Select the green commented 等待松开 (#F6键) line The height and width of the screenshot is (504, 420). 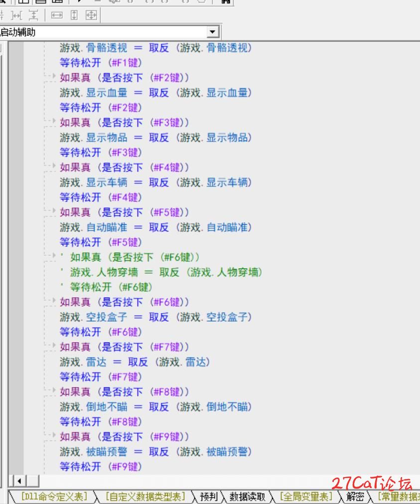[x=106, y=287]
